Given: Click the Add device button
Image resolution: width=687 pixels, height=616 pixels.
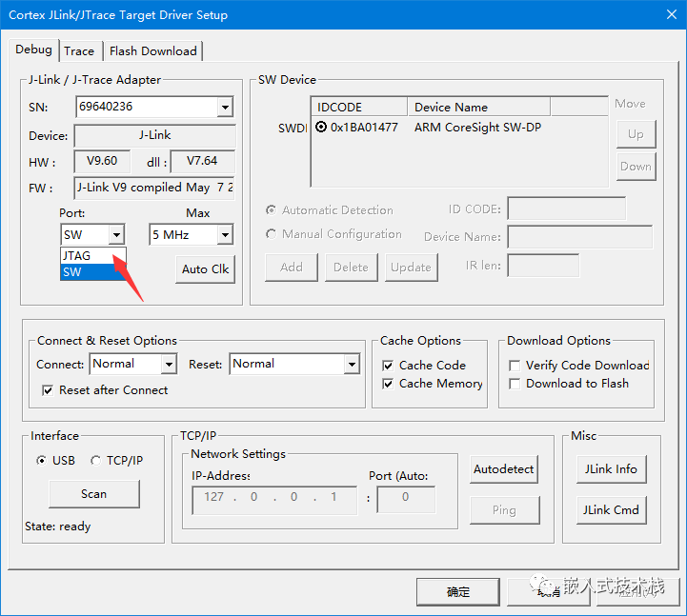Looking at the screenshot, I should 292,268.
